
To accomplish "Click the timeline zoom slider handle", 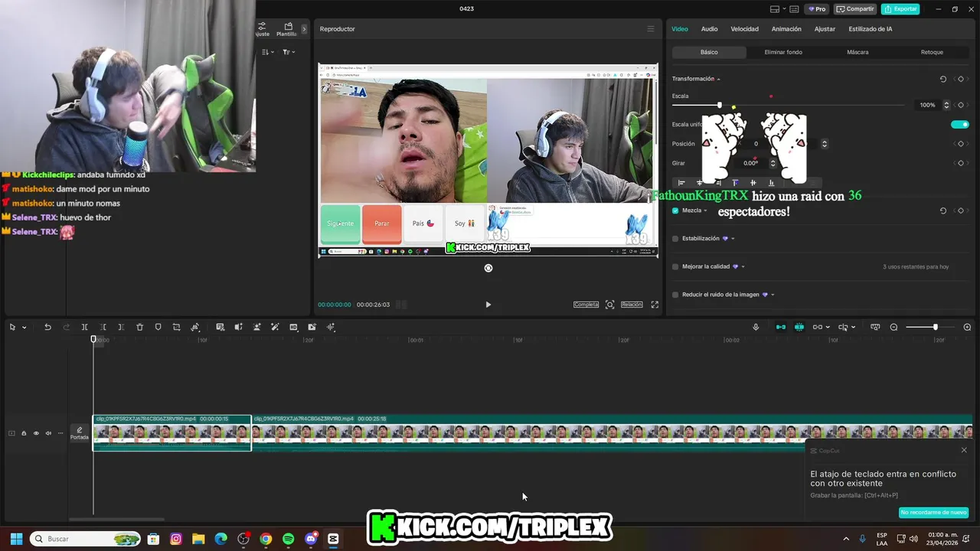I will coord(935,328).
